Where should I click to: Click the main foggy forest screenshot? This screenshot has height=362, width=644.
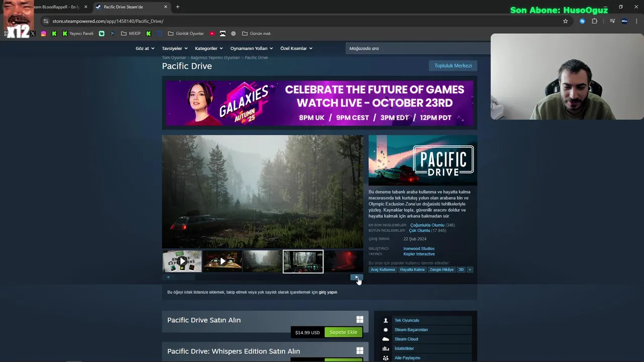(262, 192)
